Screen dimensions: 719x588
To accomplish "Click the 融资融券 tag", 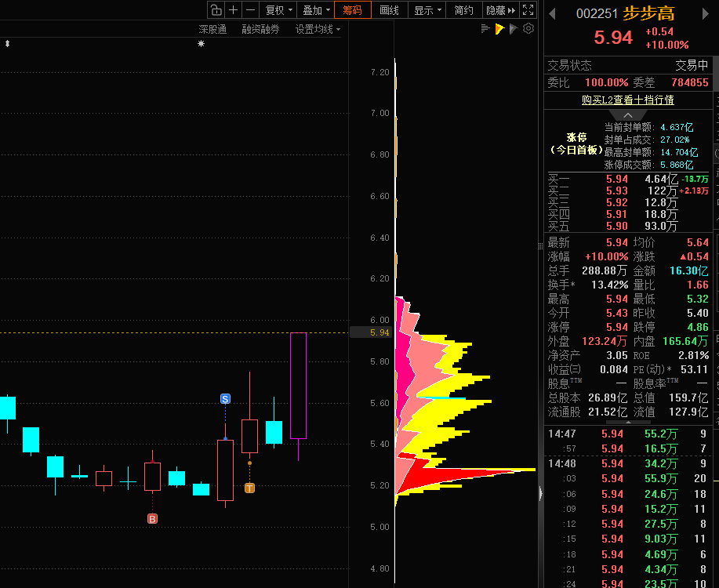I will point(260,29).
